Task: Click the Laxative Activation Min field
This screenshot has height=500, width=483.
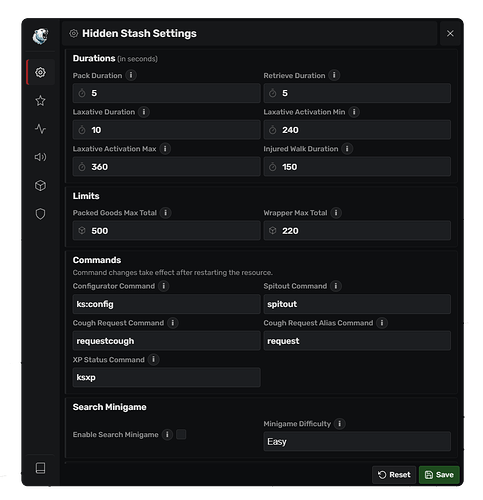Action: click(357, 130)
